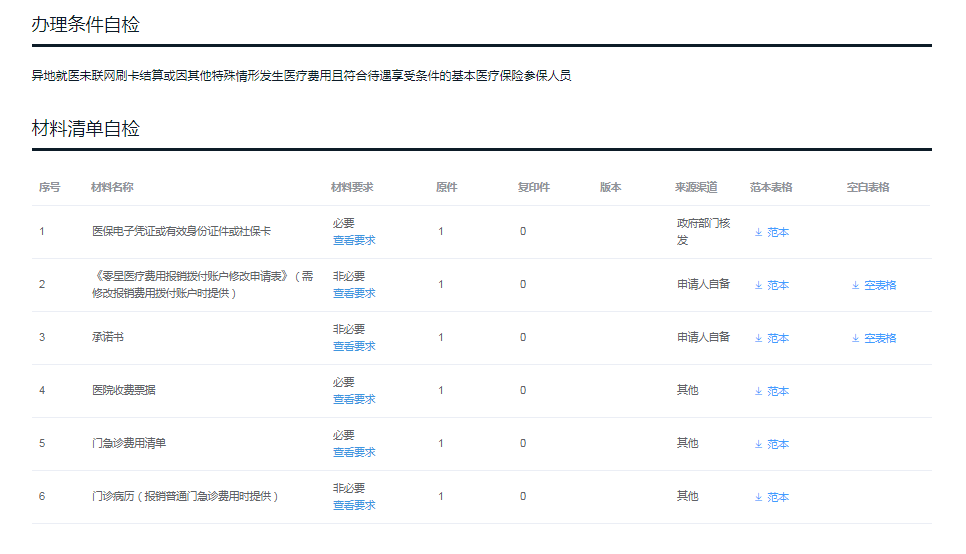Click the 材料清单自检 section heading
Screen dimensions: 966x554
86,129
